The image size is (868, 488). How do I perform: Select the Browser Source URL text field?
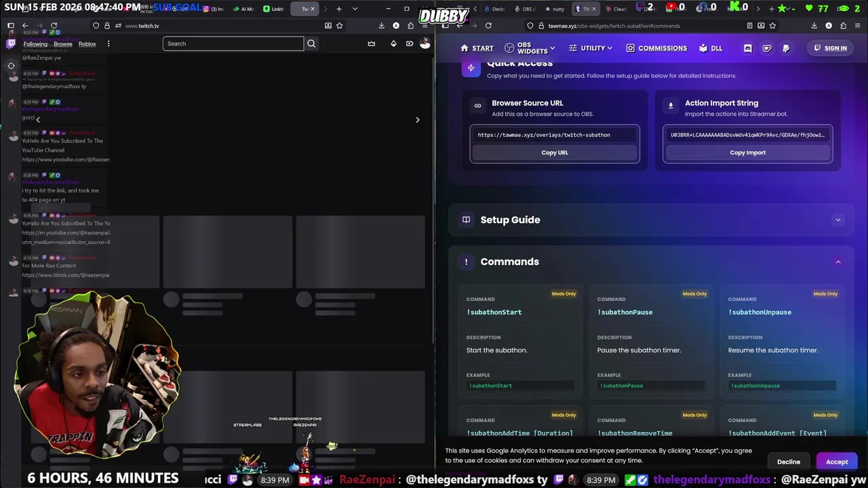[x=555, y=135]
